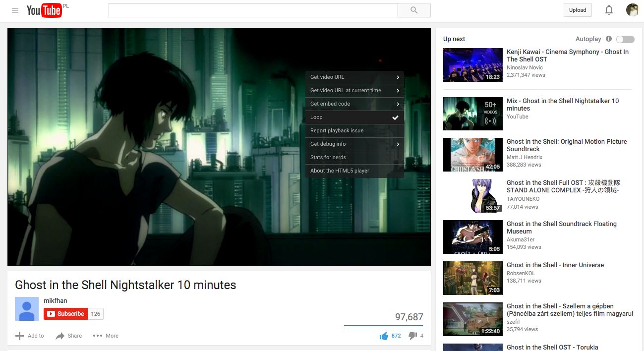Image resolution: width=644 pixels, height=351 pixels.
Task: Open the 50+ videos Mix thumbnail
Action: tap(473, 114)
